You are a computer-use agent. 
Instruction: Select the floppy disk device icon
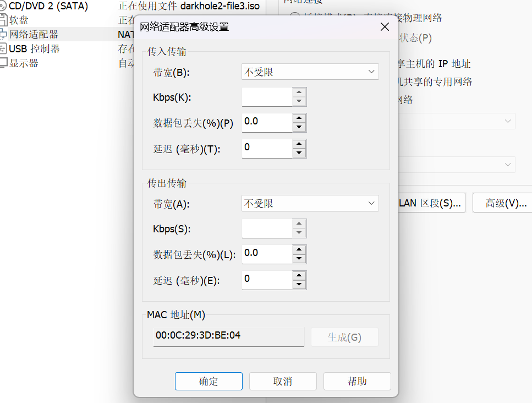[x=3, y=21]
